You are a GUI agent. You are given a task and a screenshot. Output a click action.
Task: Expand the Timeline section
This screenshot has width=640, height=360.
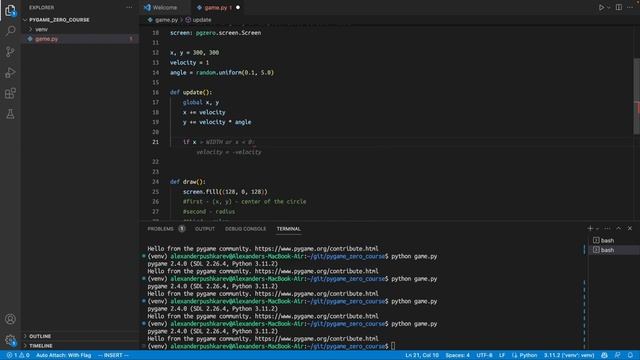click(x=41, y=346)
